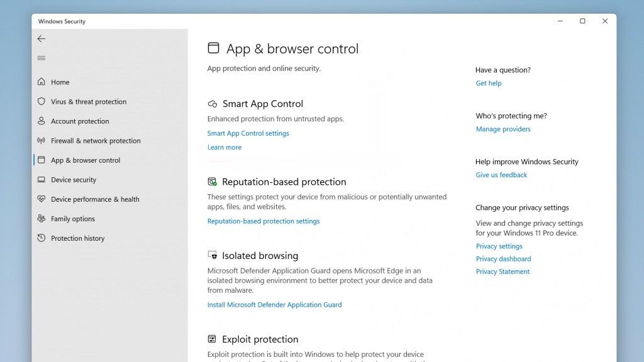Screen dimensions: 644x362
Task: Open Reputation-based protection settings
Action: click(264, 221)
